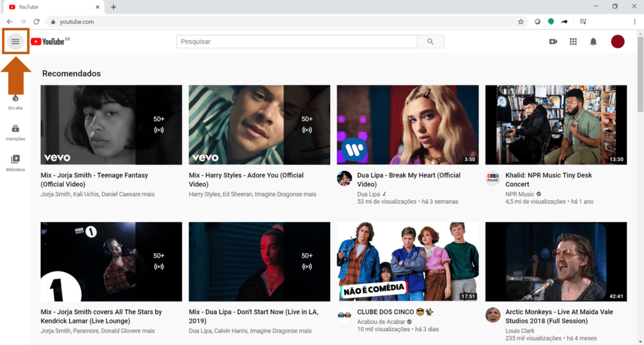Reload the page
The width and height of the screenshot is (644, 345).
[x=36, y=22]
